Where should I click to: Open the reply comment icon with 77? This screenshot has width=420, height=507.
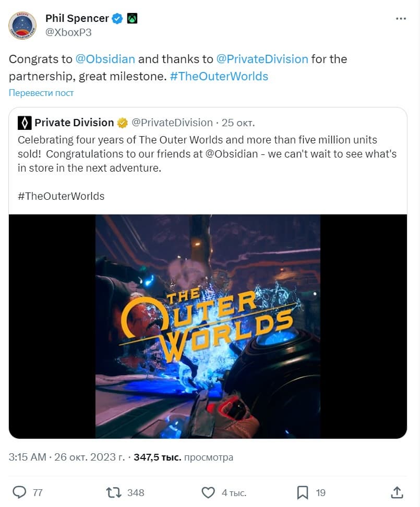click(x=19, y=492)
